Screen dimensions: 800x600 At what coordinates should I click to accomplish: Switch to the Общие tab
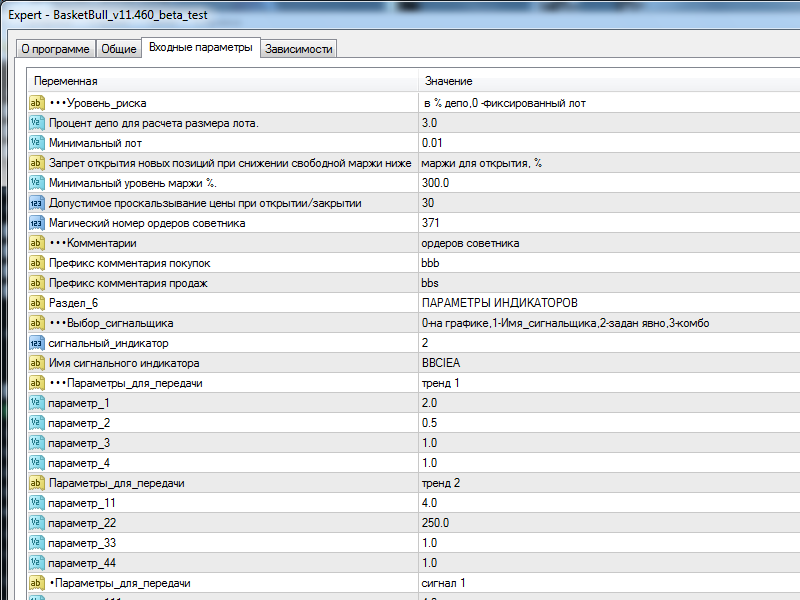(119, 49)
